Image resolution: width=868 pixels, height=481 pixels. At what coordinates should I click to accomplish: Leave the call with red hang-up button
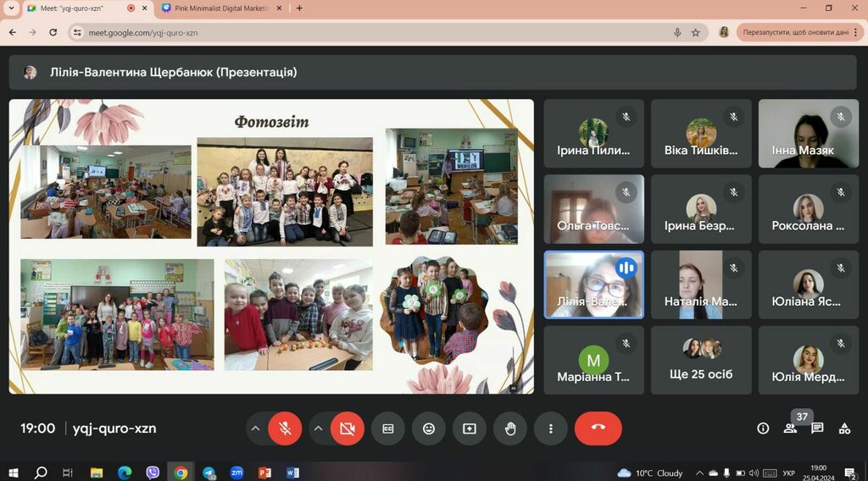click(598, 428)
